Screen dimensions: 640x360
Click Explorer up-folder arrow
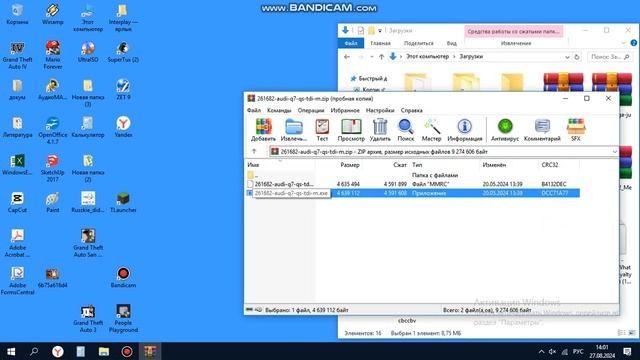tap(381, 57)
